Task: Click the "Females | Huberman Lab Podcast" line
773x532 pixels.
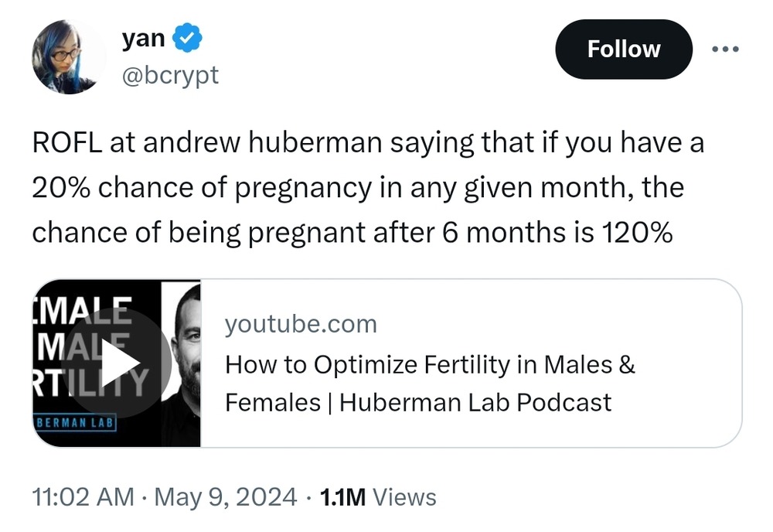Action: point(418,403)
